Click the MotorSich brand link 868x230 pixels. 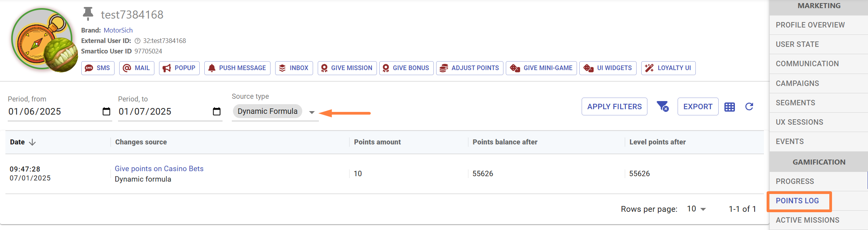(x=118, y=30)
